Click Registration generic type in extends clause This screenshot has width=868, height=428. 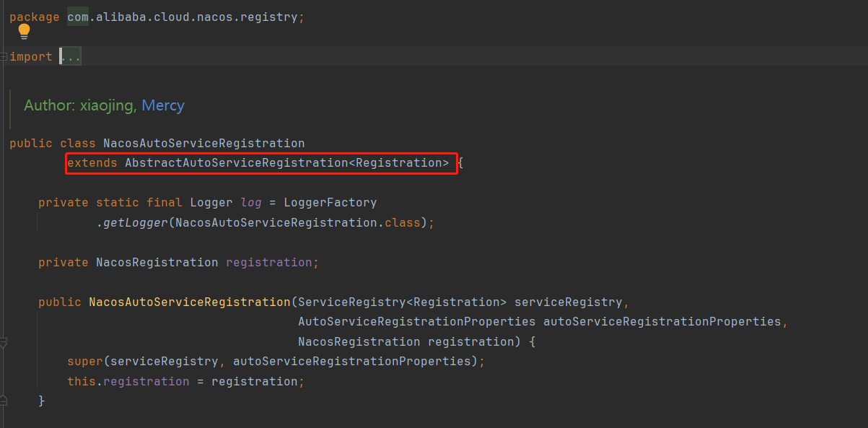pyautogui.click(x=398, y=163)
